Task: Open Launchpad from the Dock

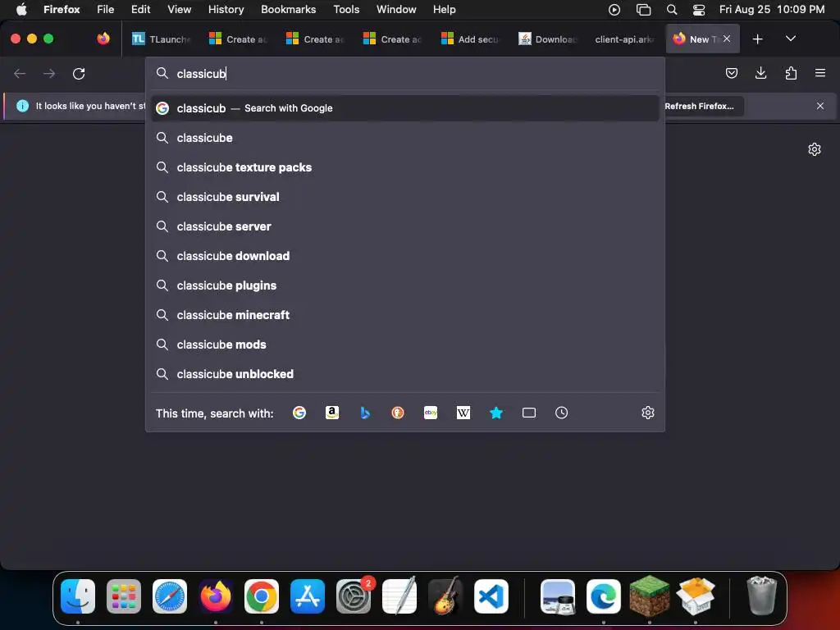Action: tap(124, 596)
